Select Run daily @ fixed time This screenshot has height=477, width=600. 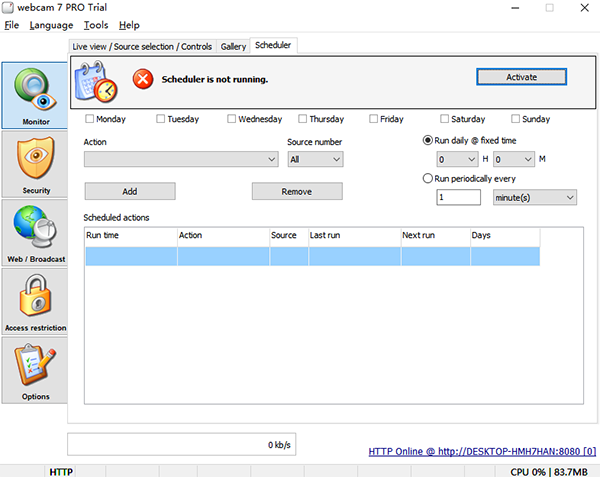pos(428,141)
